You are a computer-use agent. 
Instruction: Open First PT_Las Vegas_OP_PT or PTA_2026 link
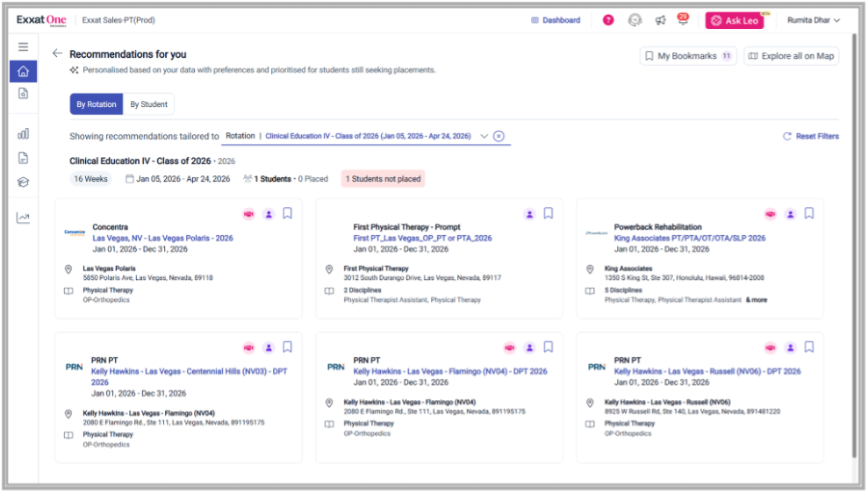422,238
